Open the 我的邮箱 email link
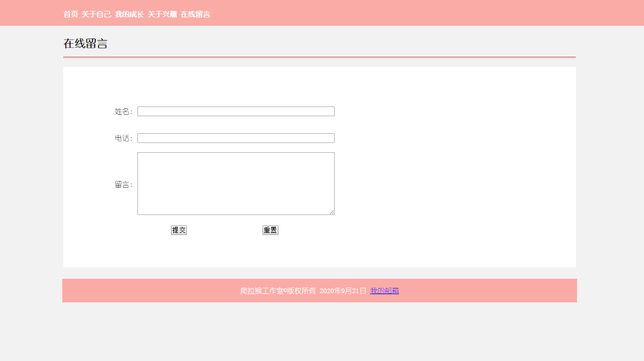Image resolution: width=644 pixels, height=361 pixels. coord(384,291)
